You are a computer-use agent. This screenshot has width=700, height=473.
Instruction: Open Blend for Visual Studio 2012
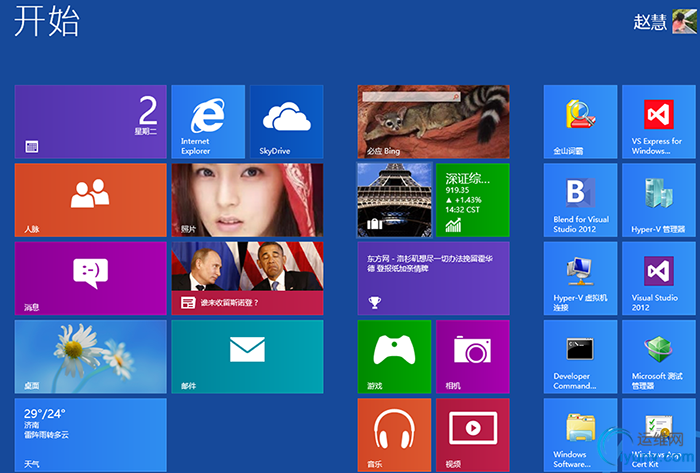pyautogui.click(x=580, y=199)
